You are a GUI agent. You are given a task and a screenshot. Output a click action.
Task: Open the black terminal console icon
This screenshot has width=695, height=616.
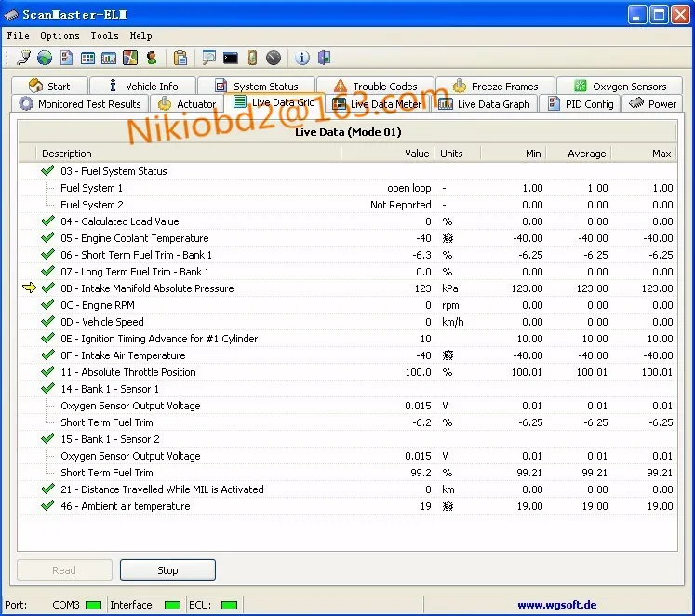pyautogui.click(x=231, y=58)
